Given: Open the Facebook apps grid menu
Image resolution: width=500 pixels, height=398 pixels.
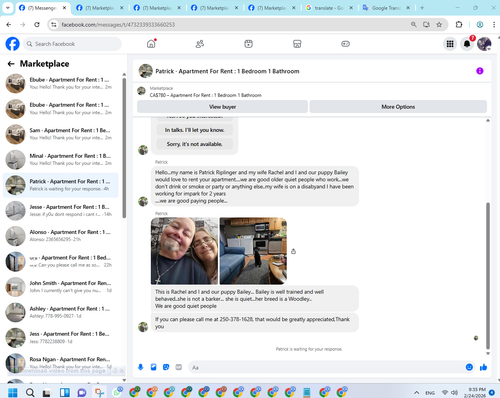Looking at the screenshot, I should tap(450, 44).
